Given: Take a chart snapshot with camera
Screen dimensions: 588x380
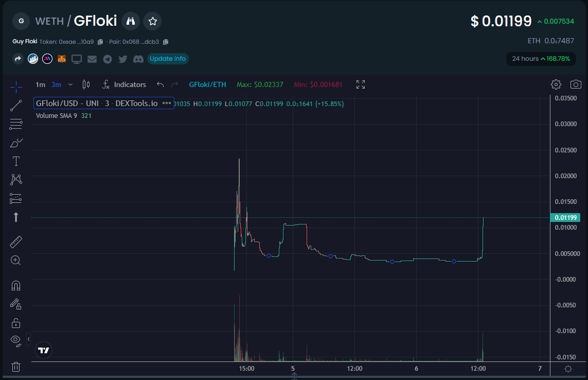Looking at the screenshot, I should 576,84.
